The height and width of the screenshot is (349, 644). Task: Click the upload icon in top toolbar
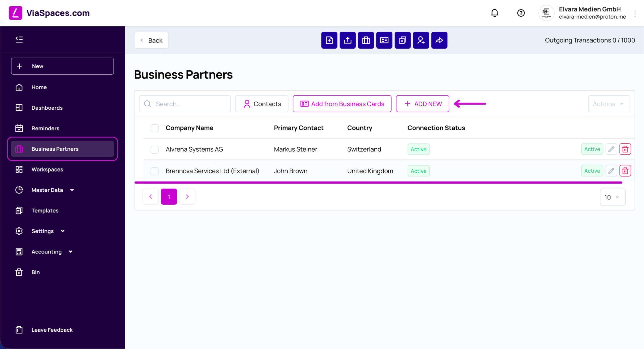point(347,40)
